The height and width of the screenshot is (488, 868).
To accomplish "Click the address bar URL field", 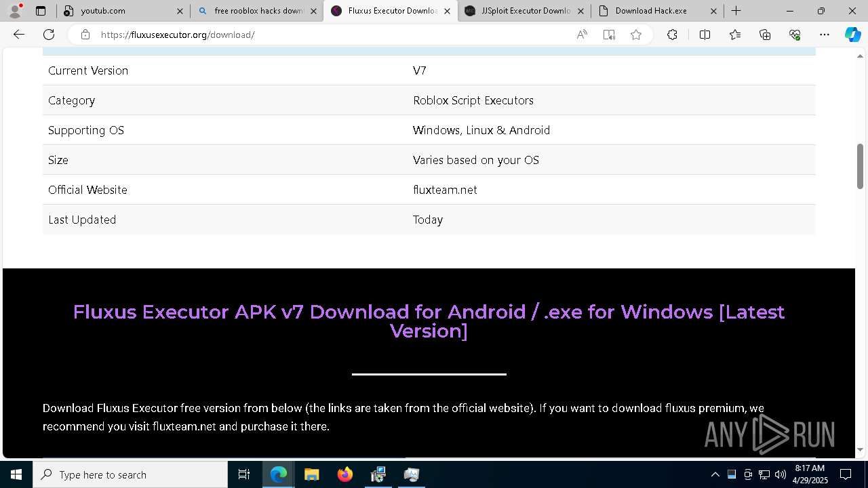I will click(x=332, y=35).
